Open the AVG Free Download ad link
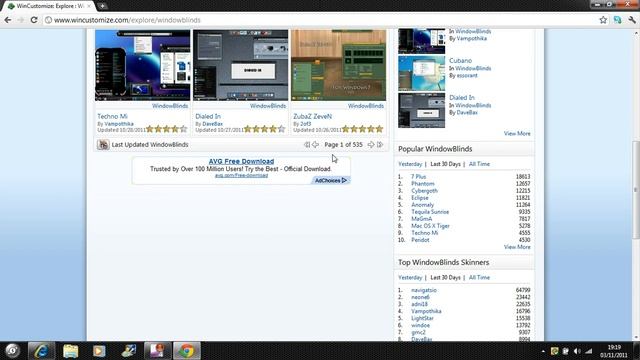This screenshot has height=360, width=640. click(241, 161)
